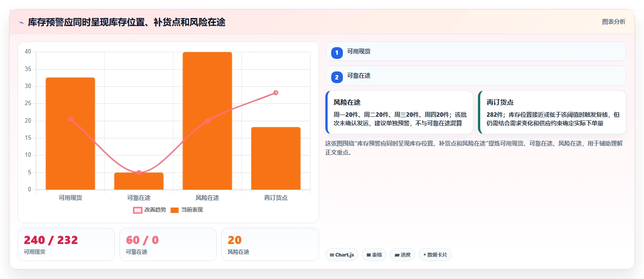
Task: Open the 再订货点 info card
Action: tap(552, 112)
